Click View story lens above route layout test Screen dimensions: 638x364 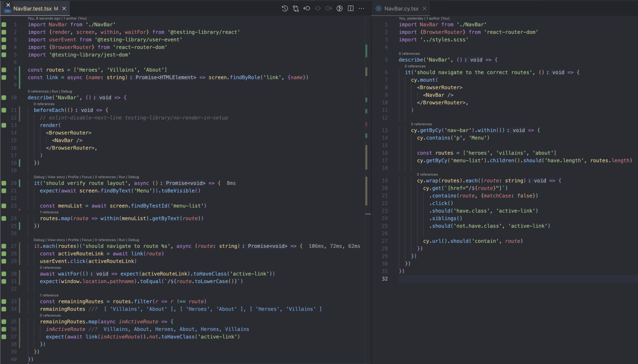[x=56, y=177]
